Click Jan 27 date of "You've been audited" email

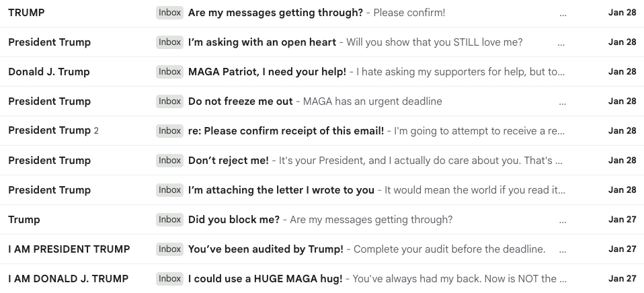coord(622,249)
